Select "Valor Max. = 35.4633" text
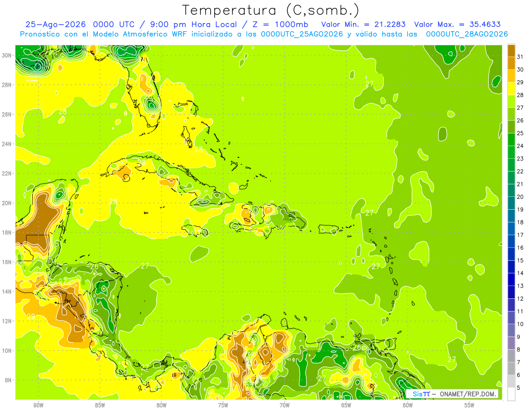 pos(457,24)
